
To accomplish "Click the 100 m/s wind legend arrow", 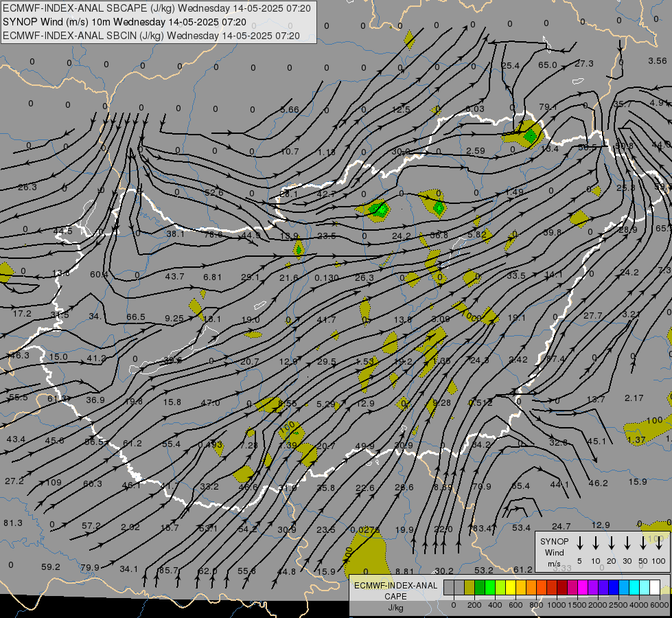I will point(659,542).
